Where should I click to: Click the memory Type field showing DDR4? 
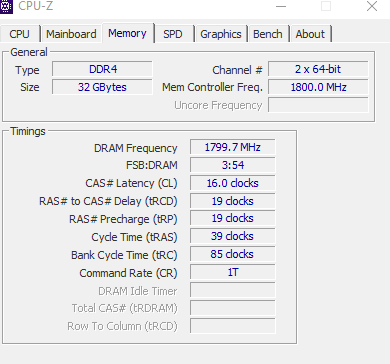pos(102,69)
